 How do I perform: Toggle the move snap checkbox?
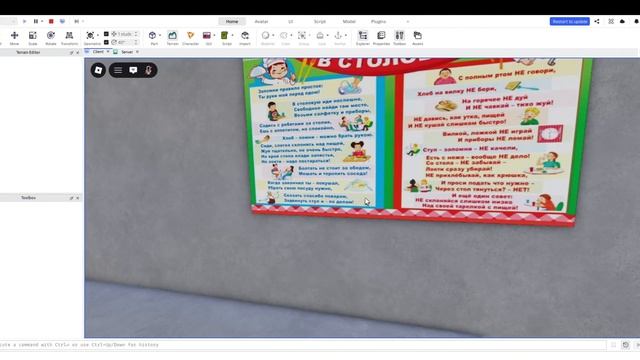click(106, 34)
